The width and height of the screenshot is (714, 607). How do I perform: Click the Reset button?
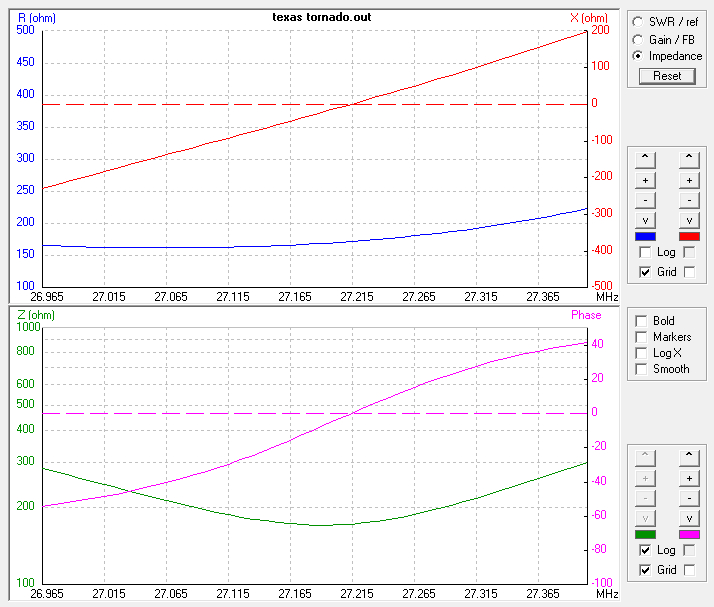click(667, 76)
